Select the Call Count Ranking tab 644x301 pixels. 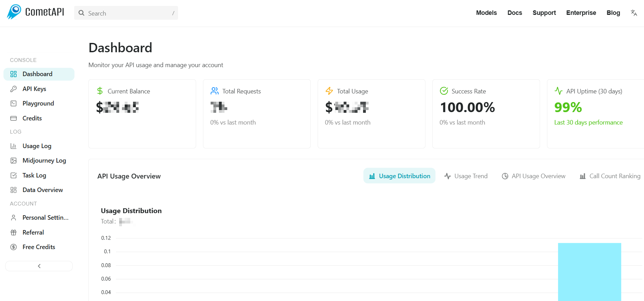click(x=610, y=176)
